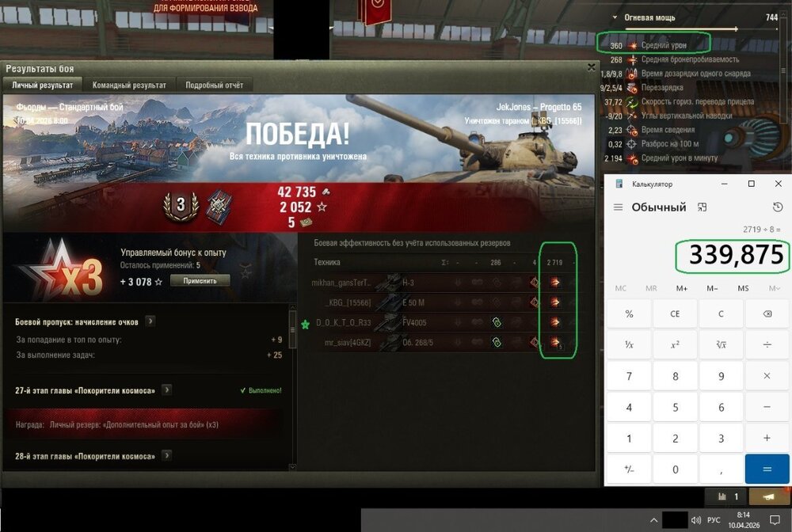
Task: Click the Перезарядка stat icon
Action: click(632, 88)
